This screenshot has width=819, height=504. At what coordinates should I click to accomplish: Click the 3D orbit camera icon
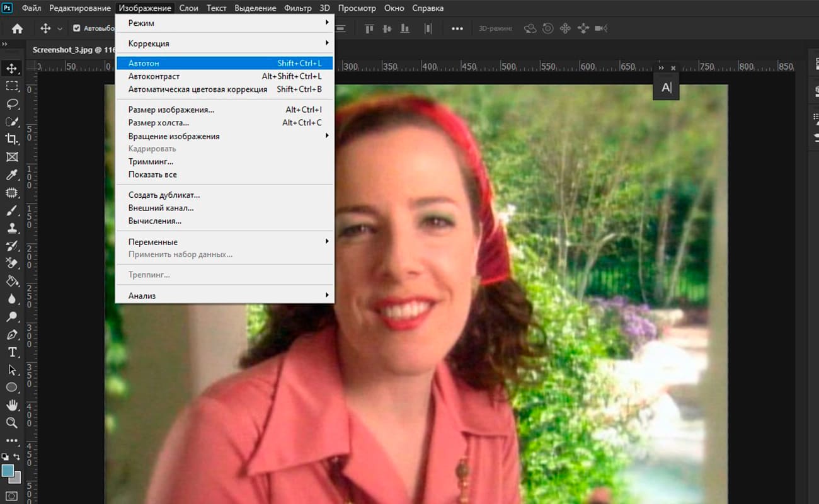coord(530,28)
